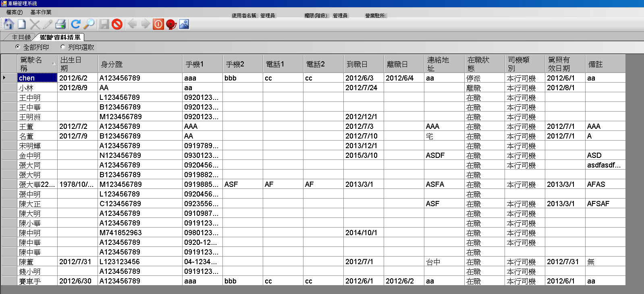Select the driver name cell 賽車手
644x294 pixels.
pyautogui.click(x=37, y=281)
